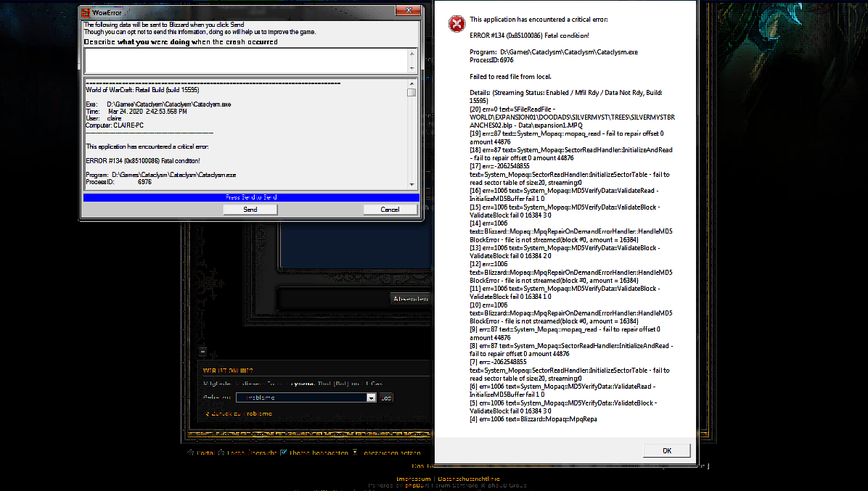Click the 'WER IST ONLINE?' heading
This screenshot has height=491, width=868.
(227, 371)
